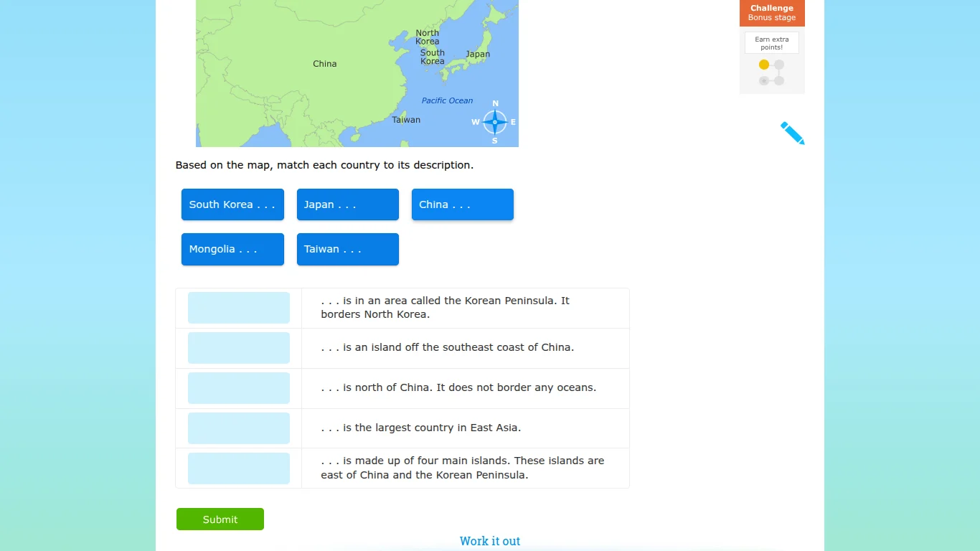Click the Earn extra points badge
This screenshot has height=551, width=980.
pos(771,42)
